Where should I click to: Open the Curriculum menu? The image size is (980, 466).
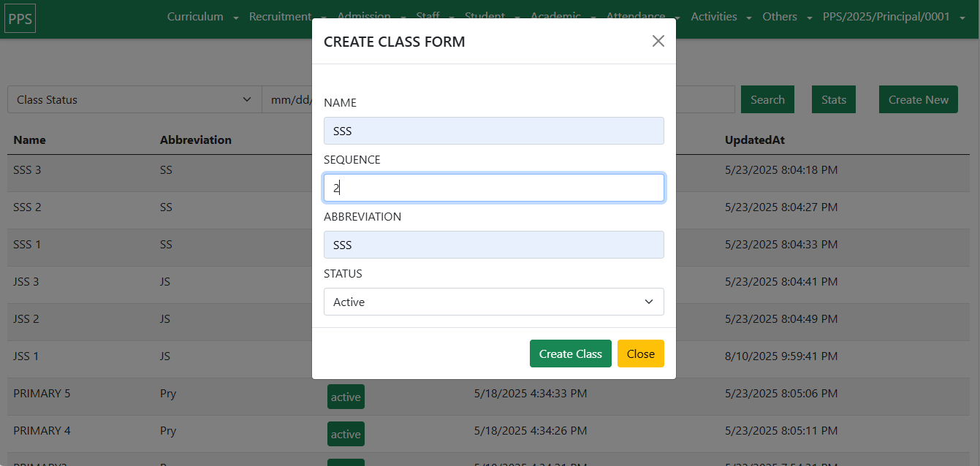(x=202, y=17)
